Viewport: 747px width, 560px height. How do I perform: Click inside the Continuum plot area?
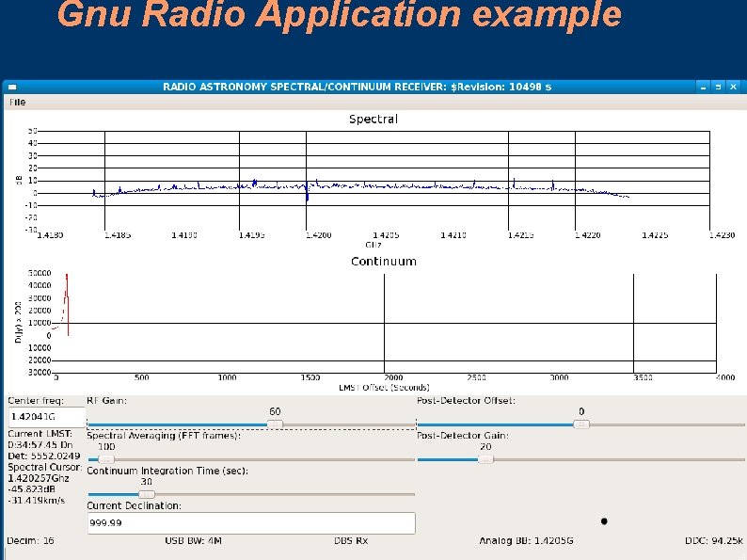pyautogui.click(x=384, y=323)
